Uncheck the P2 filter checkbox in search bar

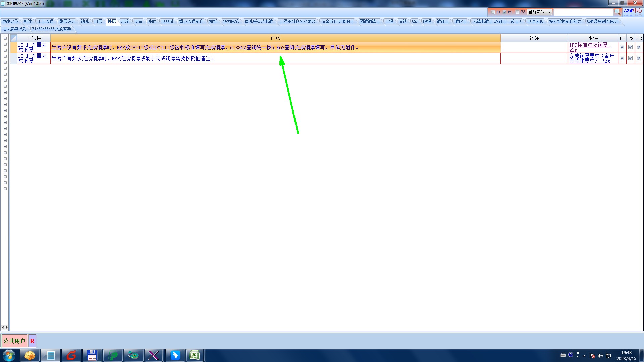click(504, 12)
